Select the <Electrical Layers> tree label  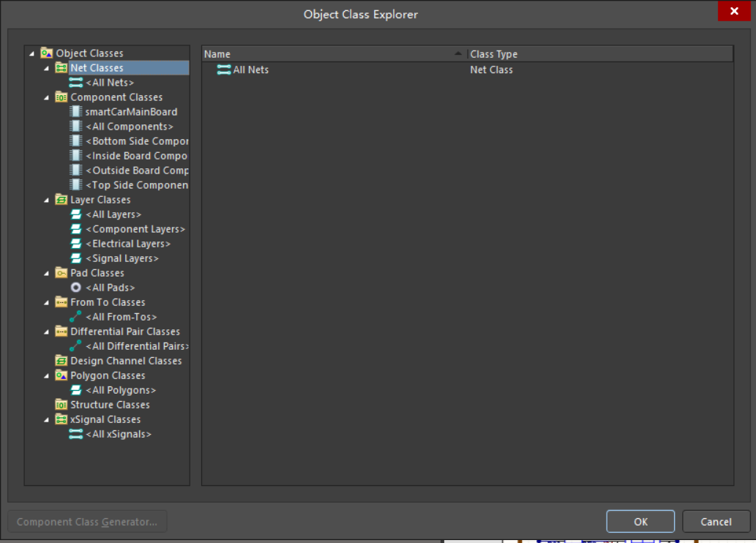coord(128,244)
